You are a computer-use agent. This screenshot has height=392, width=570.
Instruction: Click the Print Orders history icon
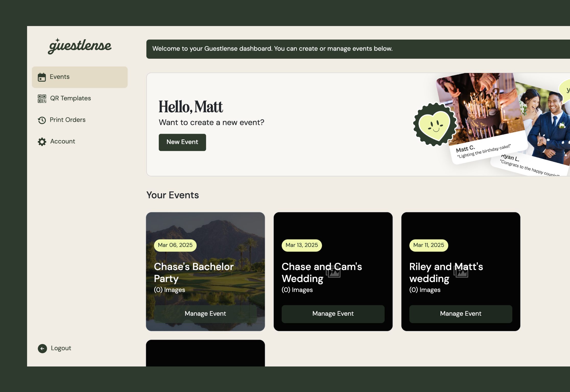[42, 120]
